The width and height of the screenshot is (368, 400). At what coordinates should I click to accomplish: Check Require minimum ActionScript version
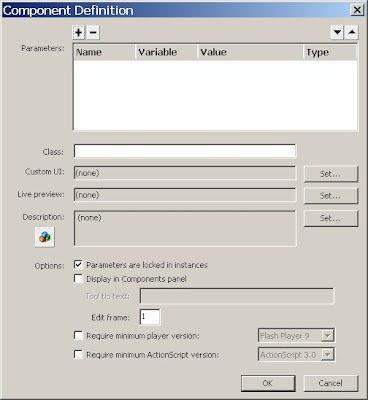[78, 354]
